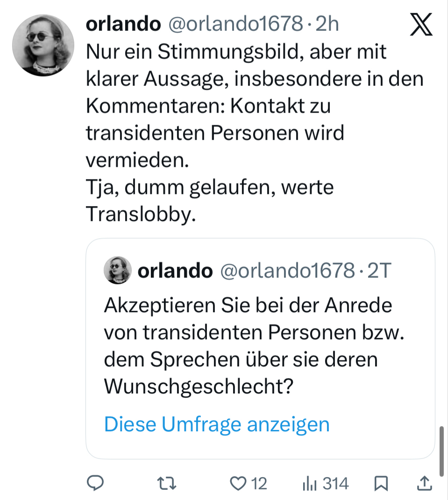The width and height of the screenshot is (448, 500).
Task: Click the @orlando1678 handle in quoted tweet
Action: tap(287, 270)
